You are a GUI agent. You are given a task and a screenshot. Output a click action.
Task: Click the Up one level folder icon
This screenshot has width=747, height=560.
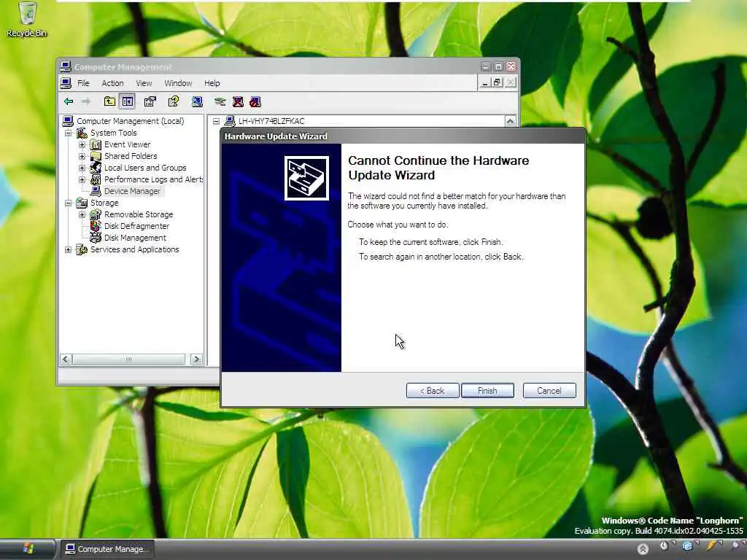pyautogui.click(x=109, y=101)
